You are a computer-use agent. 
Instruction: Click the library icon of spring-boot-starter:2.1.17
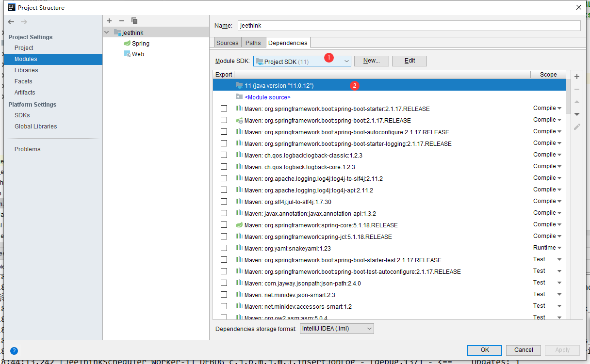(239, 108)
